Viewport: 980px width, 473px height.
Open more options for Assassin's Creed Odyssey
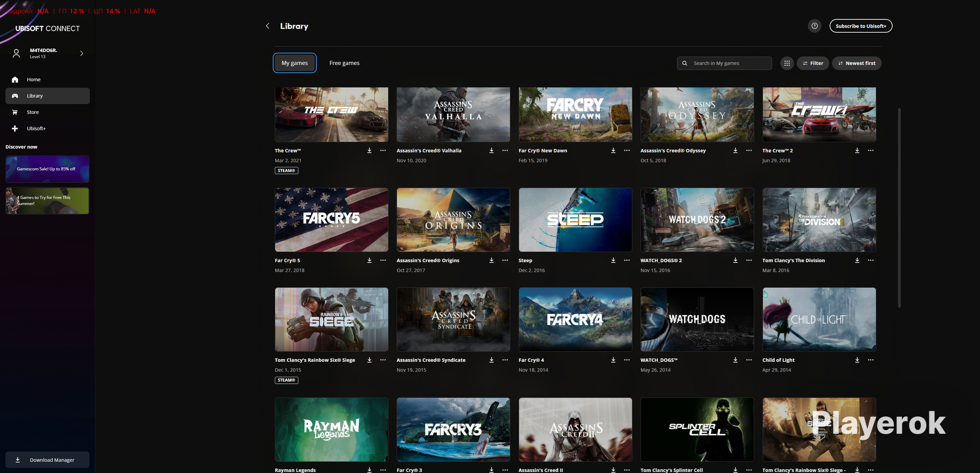click(749, 151)
